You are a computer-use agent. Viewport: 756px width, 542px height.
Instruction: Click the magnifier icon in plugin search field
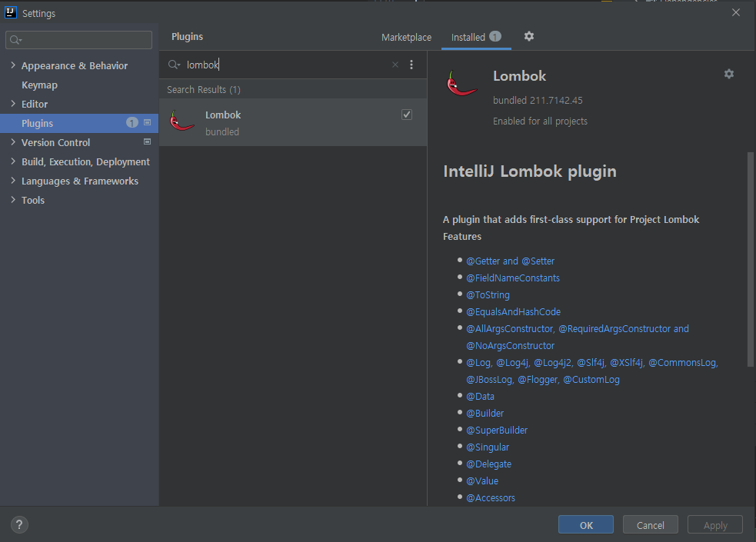174,65
